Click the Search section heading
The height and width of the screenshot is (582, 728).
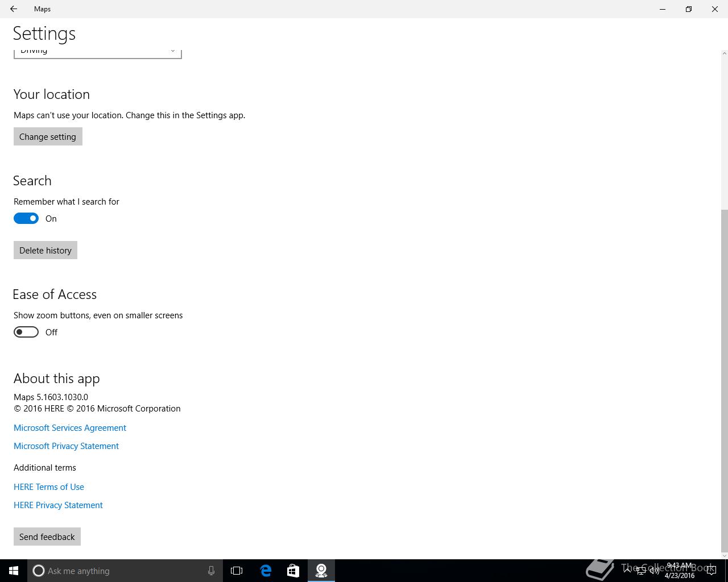pyautogui.click(x=32, y=181)
